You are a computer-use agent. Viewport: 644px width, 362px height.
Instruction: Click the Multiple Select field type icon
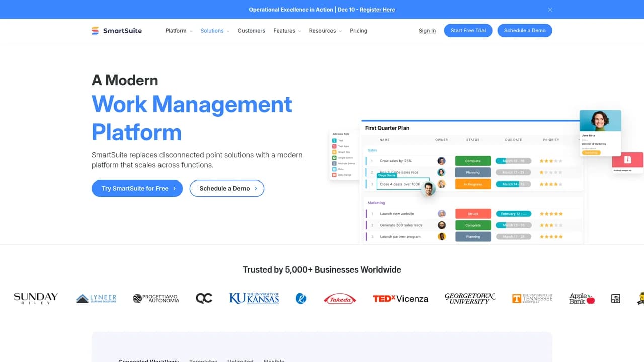click(334, 164)
